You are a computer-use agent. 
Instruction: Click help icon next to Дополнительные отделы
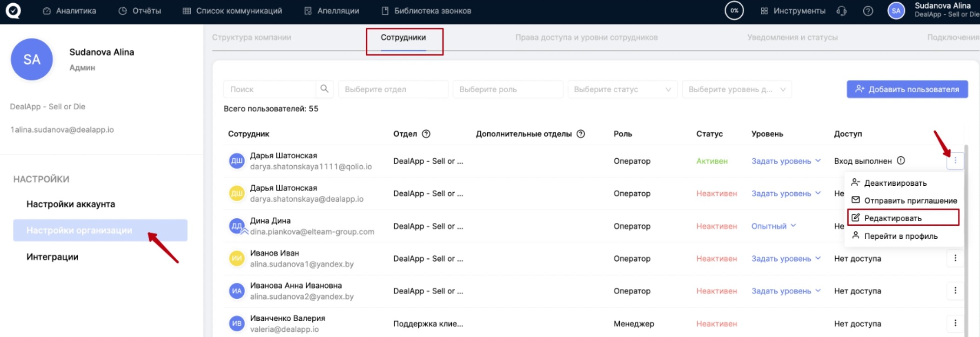click(x=581, y=134)
